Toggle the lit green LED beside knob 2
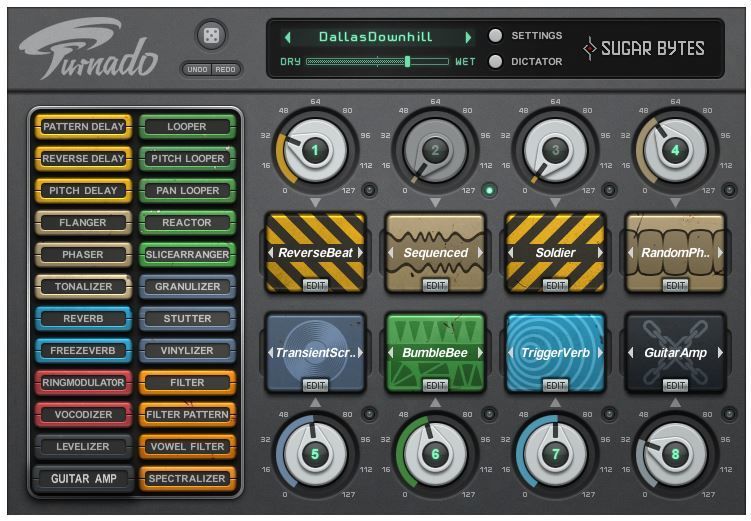 tap(489, 190)
